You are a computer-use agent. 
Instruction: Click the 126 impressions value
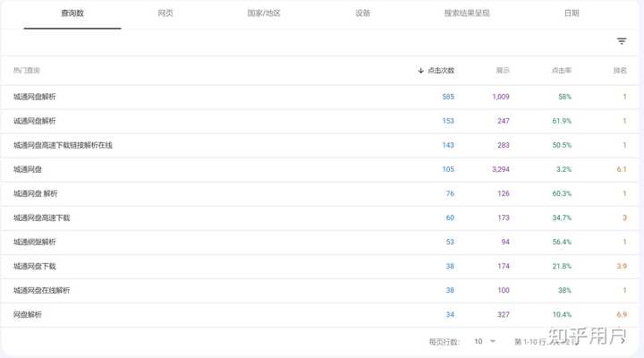coord(503,193)
